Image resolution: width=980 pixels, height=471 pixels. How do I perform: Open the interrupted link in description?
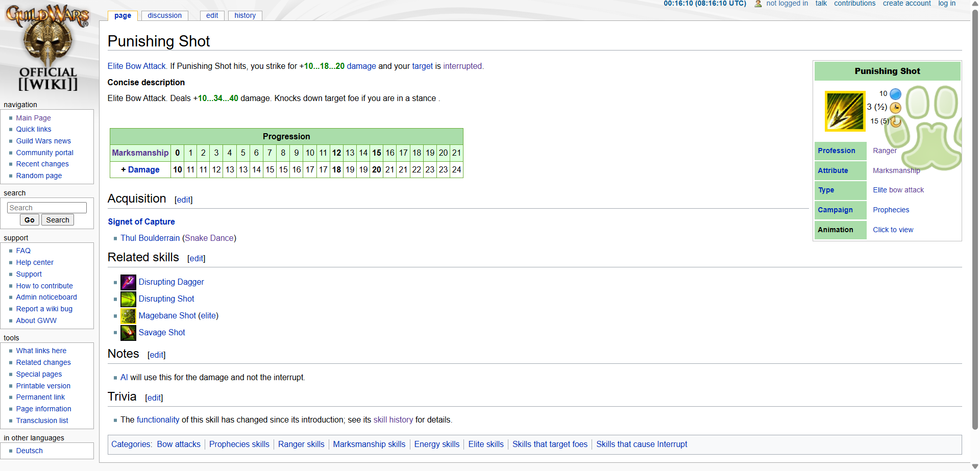(462, 66)
